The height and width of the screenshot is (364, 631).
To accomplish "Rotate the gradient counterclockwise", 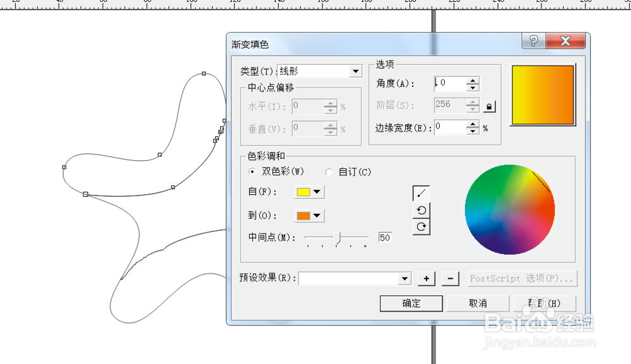I will (421, 209).
